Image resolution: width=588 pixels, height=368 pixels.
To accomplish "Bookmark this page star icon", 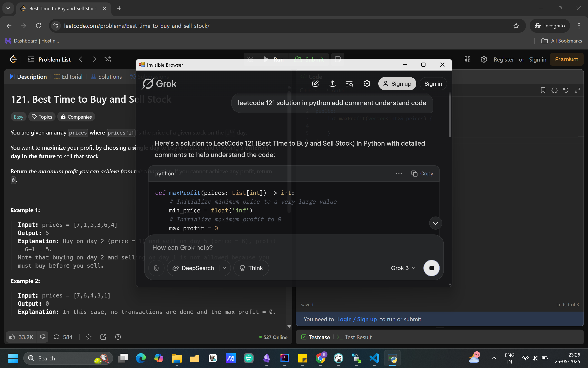I will click(x=516, y=26).
